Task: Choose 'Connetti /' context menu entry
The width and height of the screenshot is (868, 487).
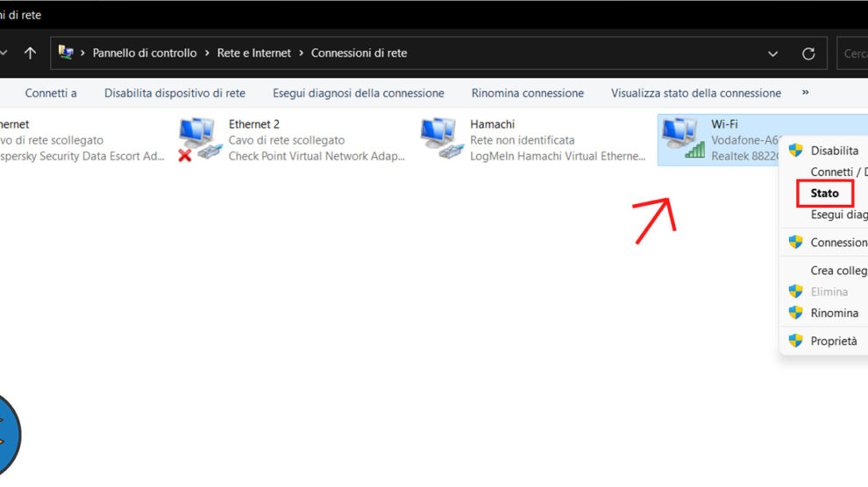Action: pyautogui.click(x=839, y=172)
